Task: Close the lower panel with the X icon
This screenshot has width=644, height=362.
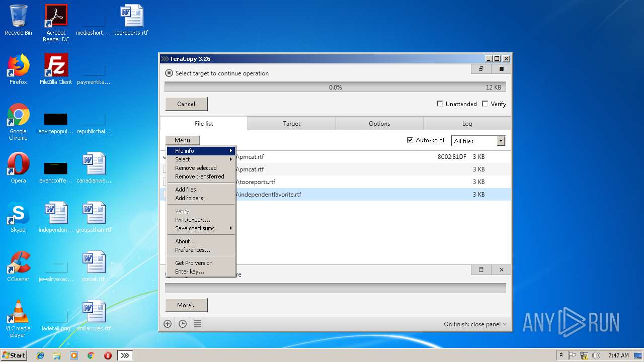Action: point(501,269)
